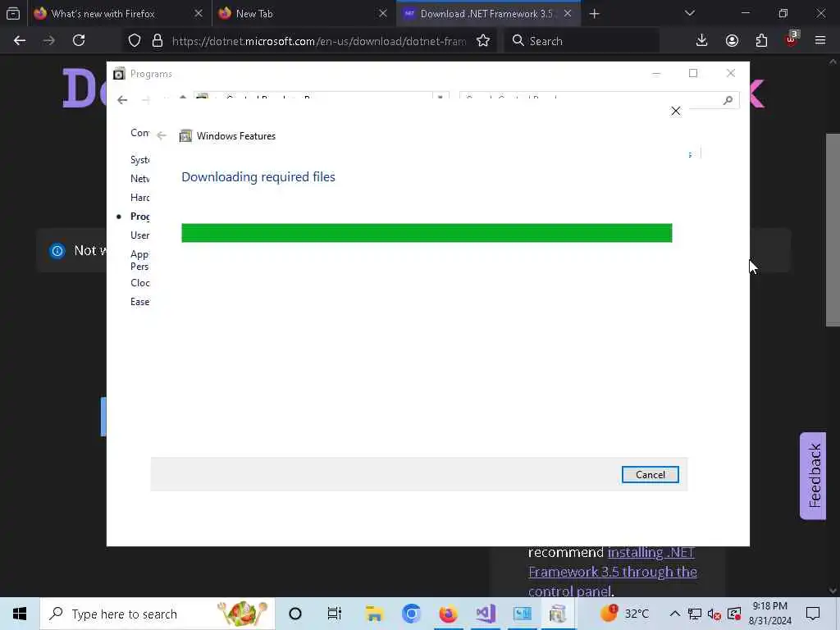Open the Control Panel taskbar icon
The height and width of the screenshot is (630, 840).
(x=523, y=614)
